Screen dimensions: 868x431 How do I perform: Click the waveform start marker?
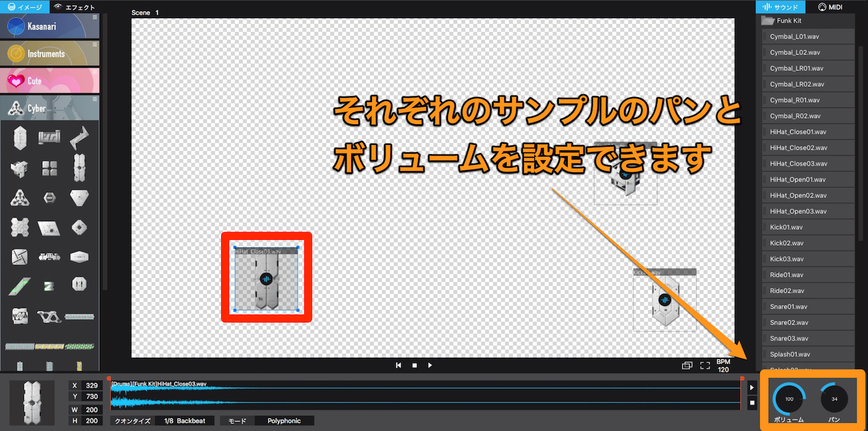[x=108, y=379]
